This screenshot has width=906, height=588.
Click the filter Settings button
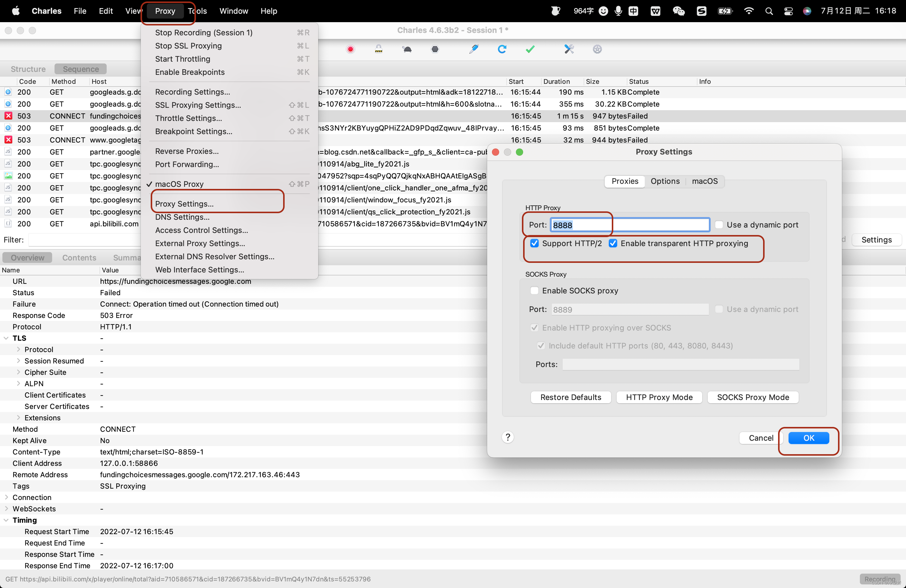coord(876,240)
